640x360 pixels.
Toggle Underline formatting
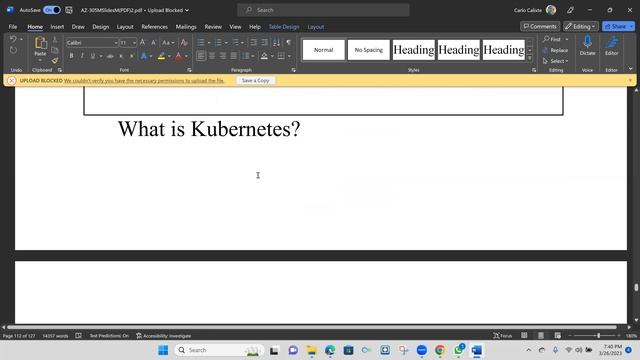(93, 56)
